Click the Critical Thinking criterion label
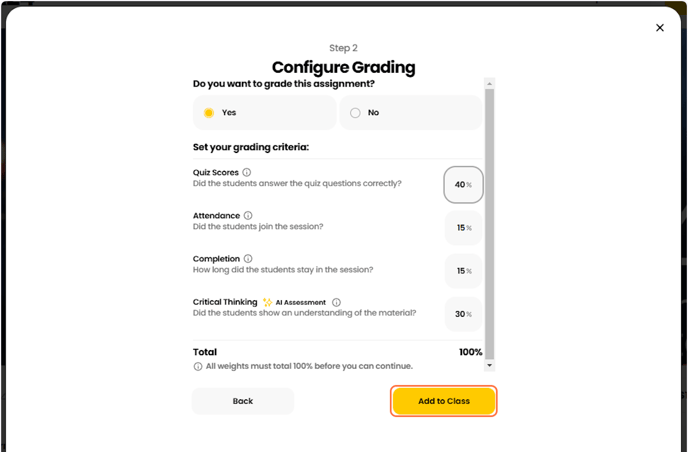688x452 pixels. tap(225, 302)
